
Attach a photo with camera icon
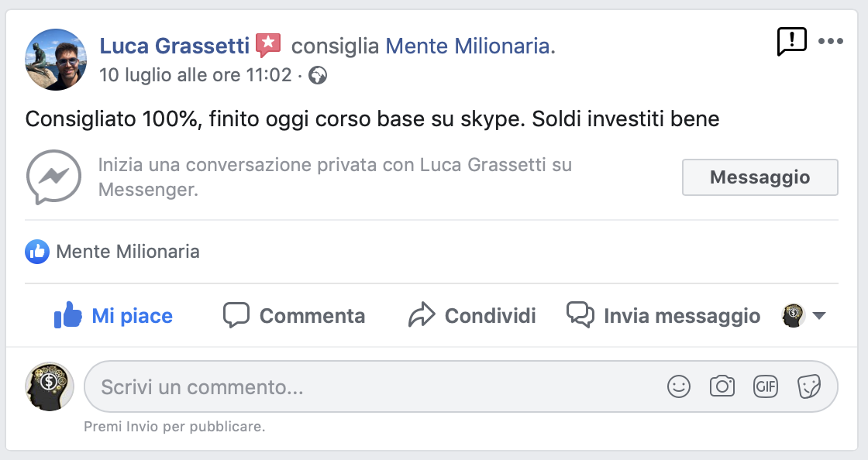722,386
